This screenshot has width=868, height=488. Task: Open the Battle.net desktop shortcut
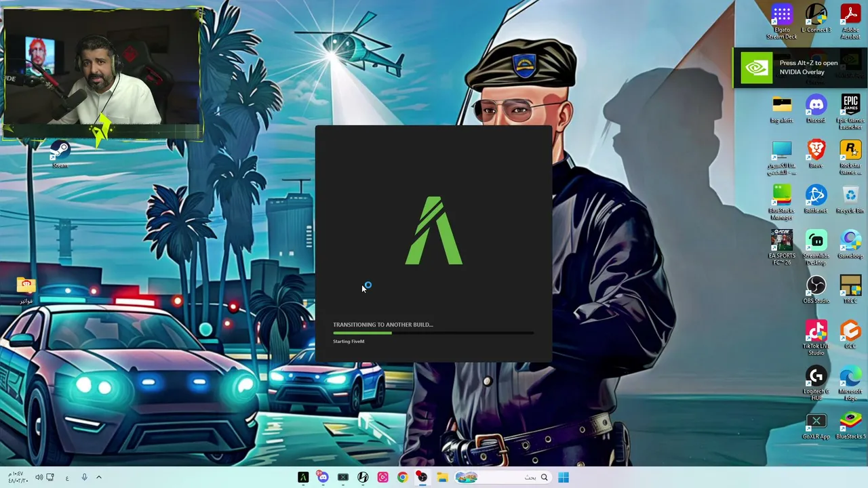816,200
